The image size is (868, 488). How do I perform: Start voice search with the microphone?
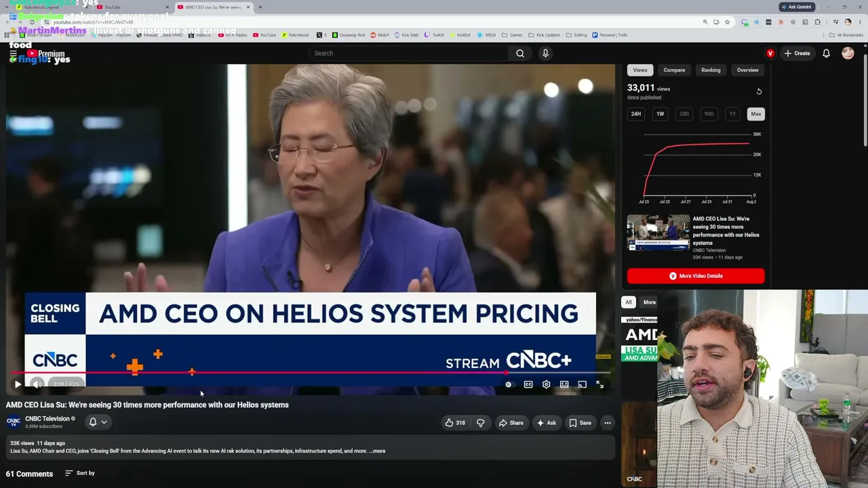tap(545, 54)
